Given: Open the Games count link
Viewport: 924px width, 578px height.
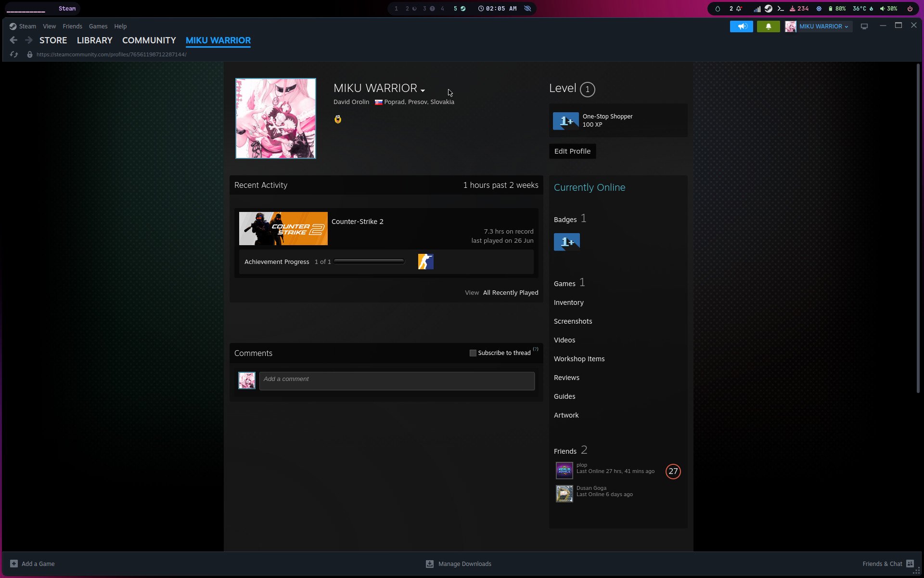Looking at the screenshot, I should point(569,283).
